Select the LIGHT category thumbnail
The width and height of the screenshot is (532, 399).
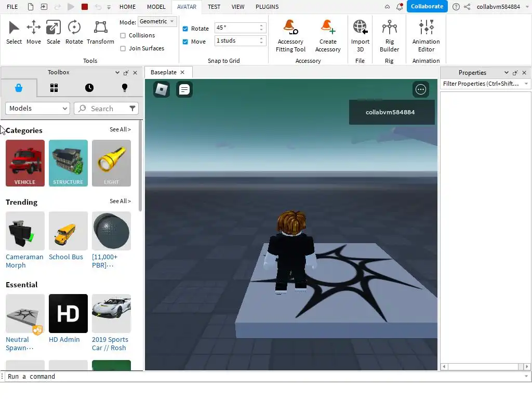click(x=111, y=163)
